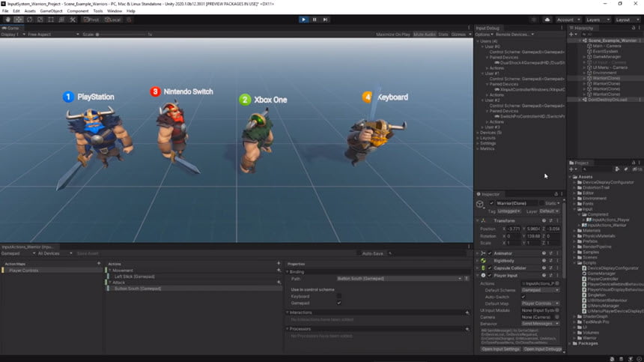Image resolution: width=644 pixels, height=362 pixels.
Task: Toggle the Animator component checkbox
Action: coord(490,253)
